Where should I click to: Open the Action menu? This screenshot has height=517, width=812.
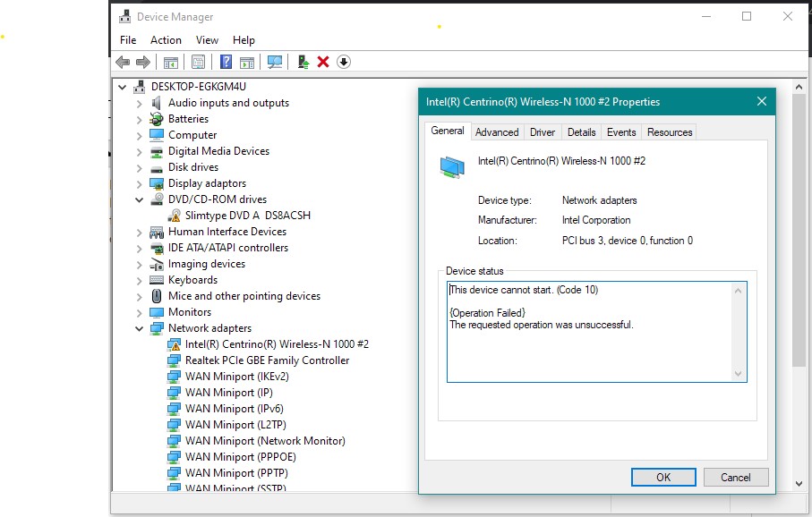pyautogui.click(x=166, y=40)
